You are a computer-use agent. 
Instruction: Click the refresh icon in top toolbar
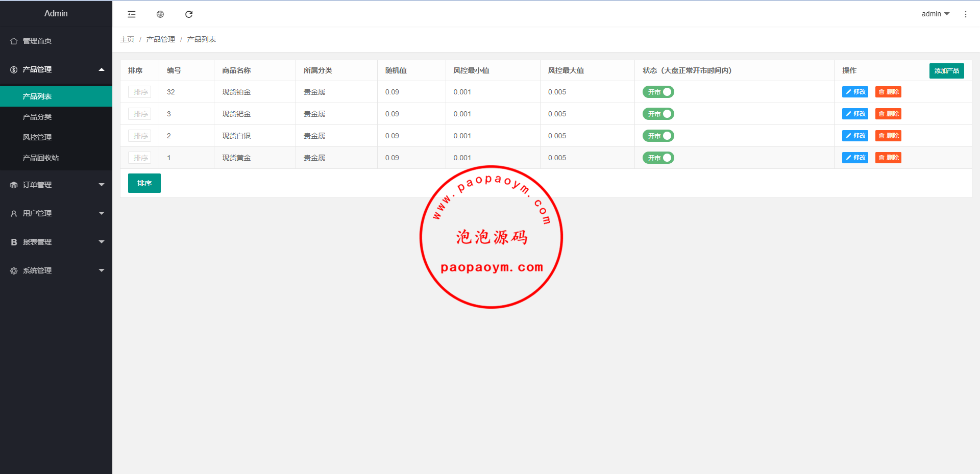point(189,14)
